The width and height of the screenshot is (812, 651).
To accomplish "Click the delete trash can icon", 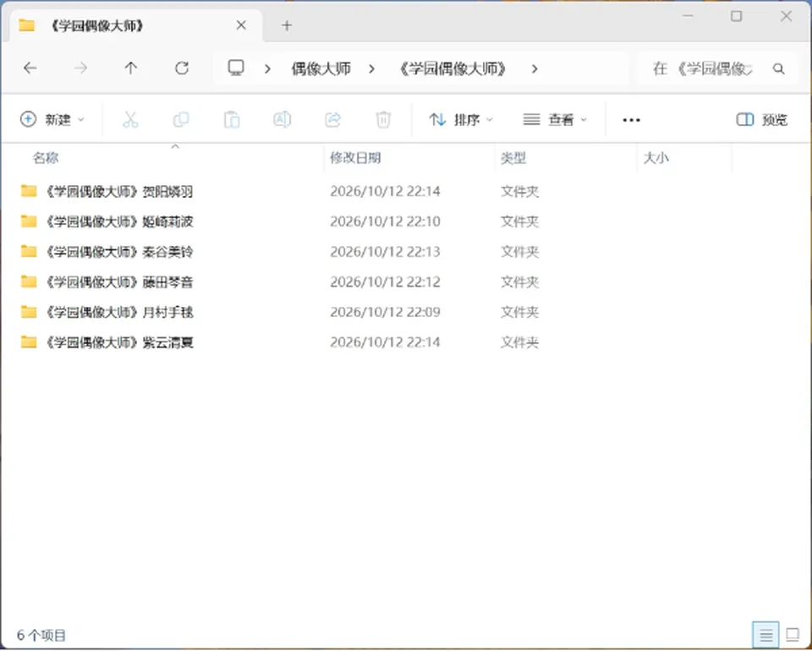I will tap(383, 119).
